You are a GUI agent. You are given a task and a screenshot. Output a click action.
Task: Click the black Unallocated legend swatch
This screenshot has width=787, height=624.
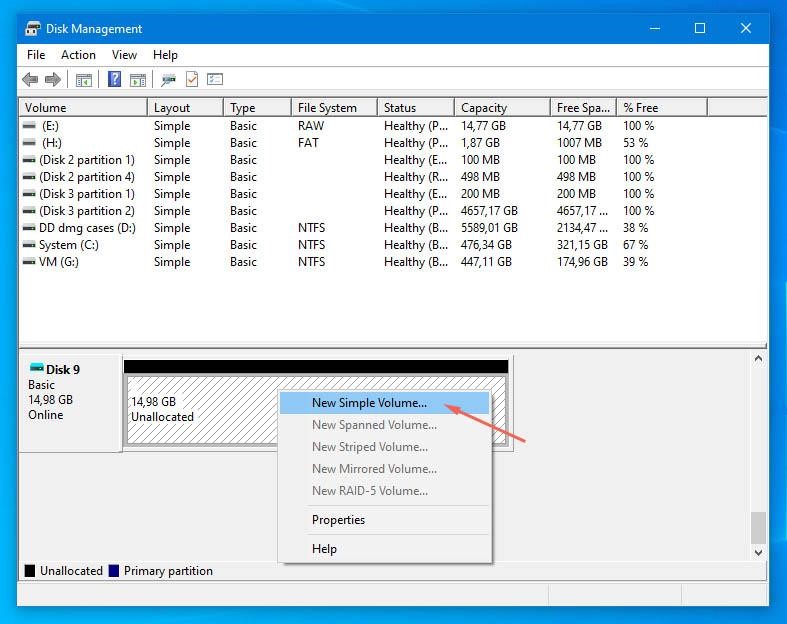coord(30,571)
